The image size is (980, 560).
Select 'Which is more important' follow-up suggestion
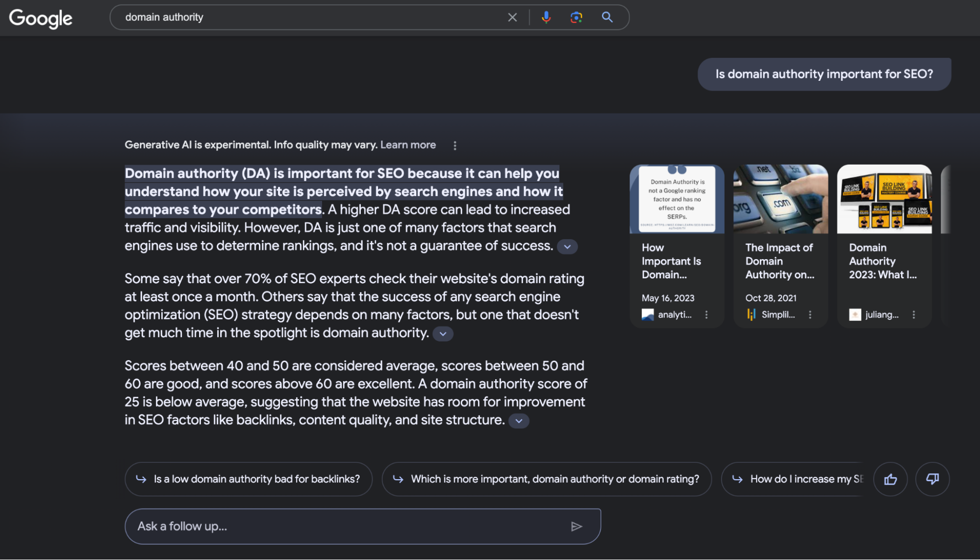pos(547,479)
